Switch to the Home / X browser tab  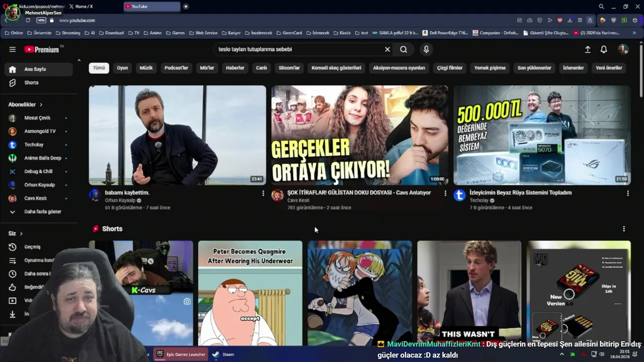[x=84, y=7]
